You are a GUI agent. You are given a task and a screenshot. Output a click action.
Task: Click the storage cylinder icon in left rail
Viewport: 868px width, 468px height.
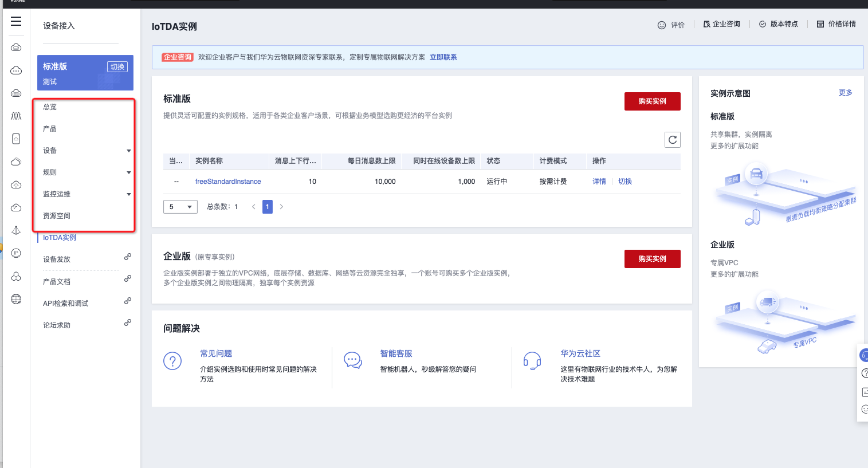[x=16, y=139]
